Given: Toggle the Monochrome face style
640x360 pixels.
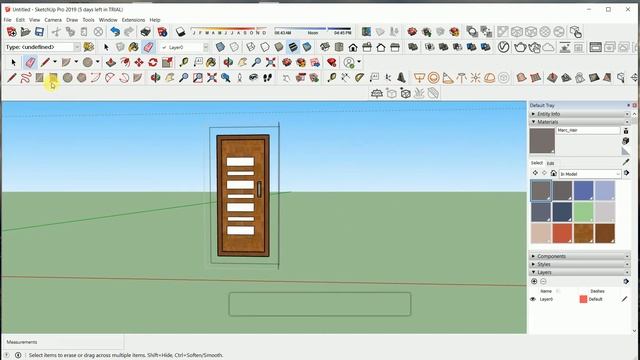Looking at the screenshot, I should click(x=307, y=47).
